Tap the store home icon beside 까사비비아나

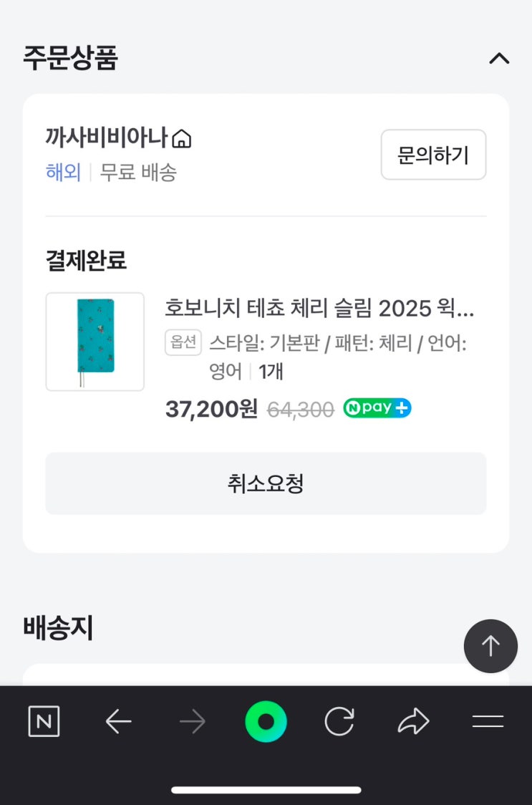click(183, 138)
